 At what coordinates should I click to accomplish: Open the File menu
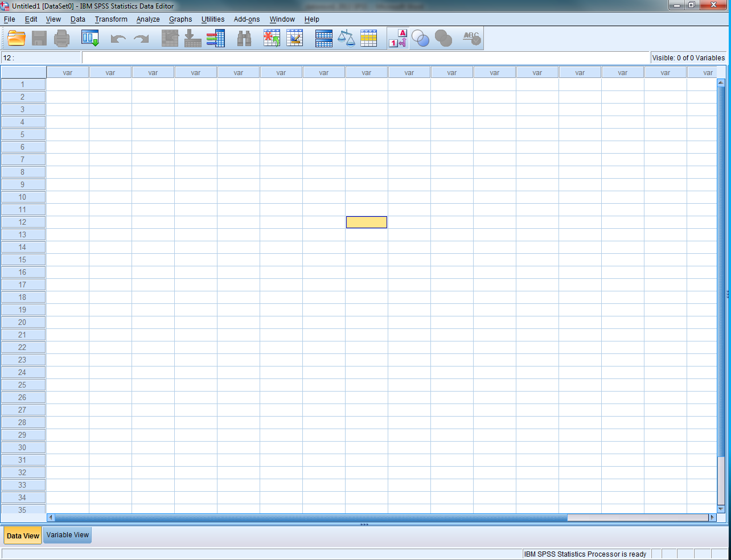point(10,19)
